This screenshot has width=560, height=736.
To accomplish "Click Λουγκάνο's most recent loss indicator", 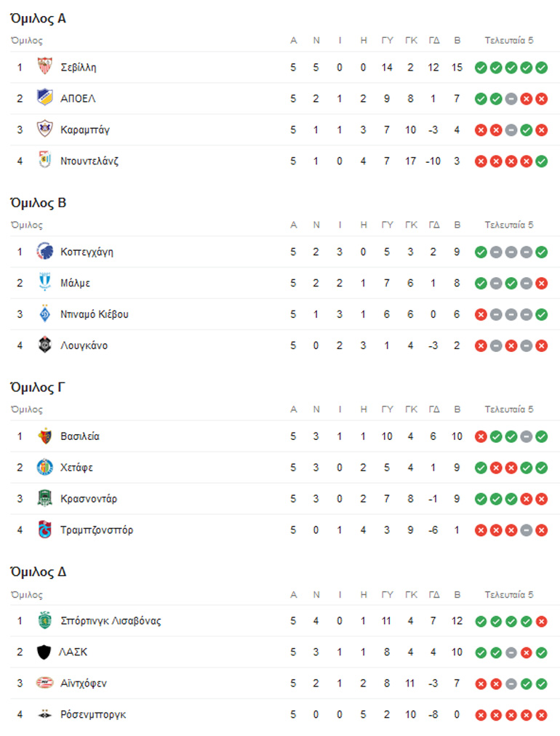I will tap(541, 346).
